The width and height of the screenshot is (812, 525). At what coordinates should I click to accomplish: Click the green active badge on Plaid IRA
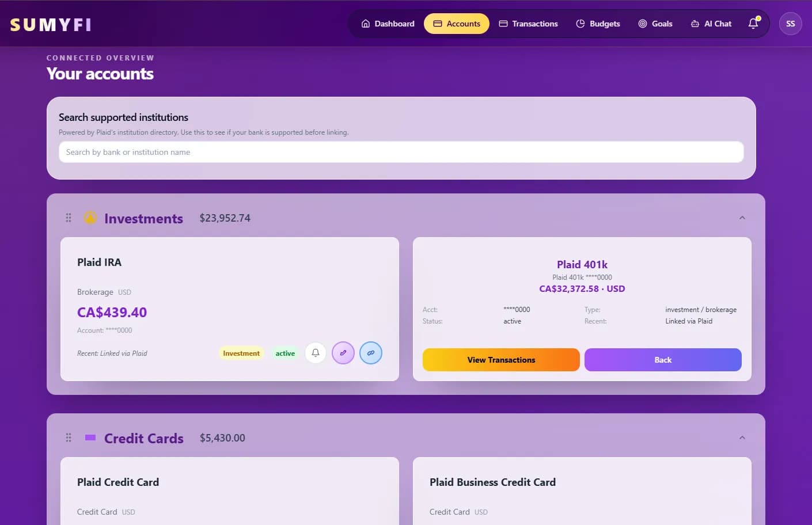pyautogui.click(x=285, y=353)
